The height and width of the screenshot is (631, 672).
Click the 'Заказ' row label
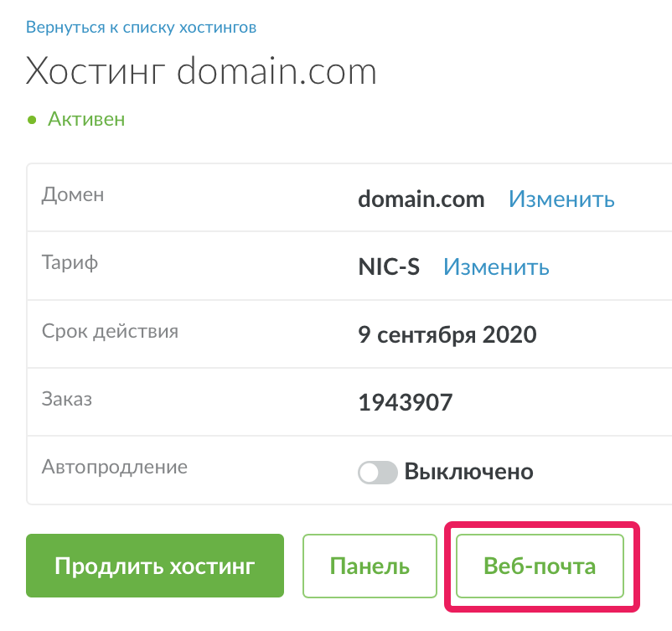[x=67, y=399]
